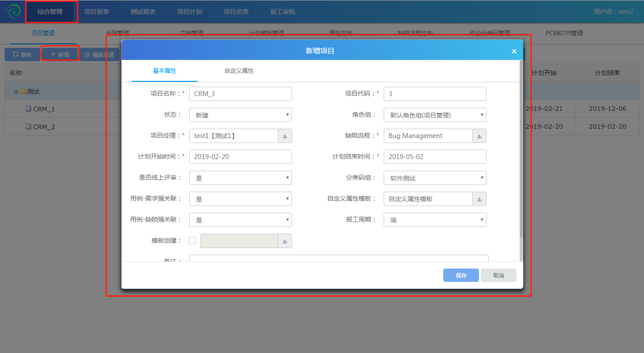
Task: Open the 项目报表 menu in top bar
Action: (x=97, y=12)
